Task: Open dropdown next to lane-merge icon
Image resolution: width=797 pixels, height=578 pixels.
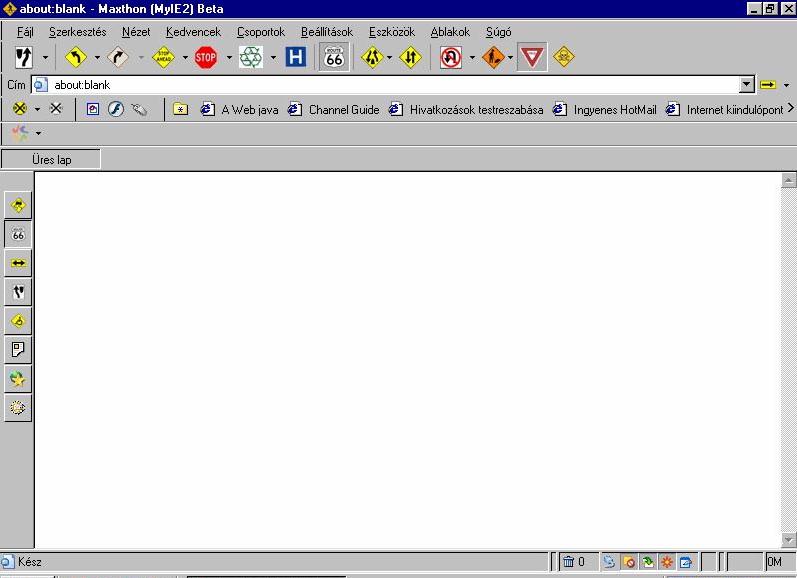Action: (45, 57)
